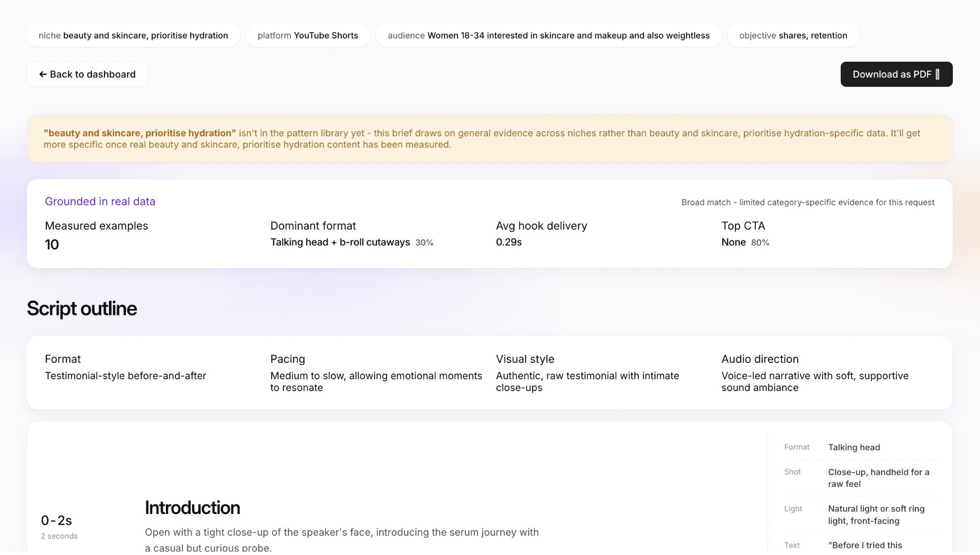
Task: Click the Script outline heading
Action: tap(82, 309)
